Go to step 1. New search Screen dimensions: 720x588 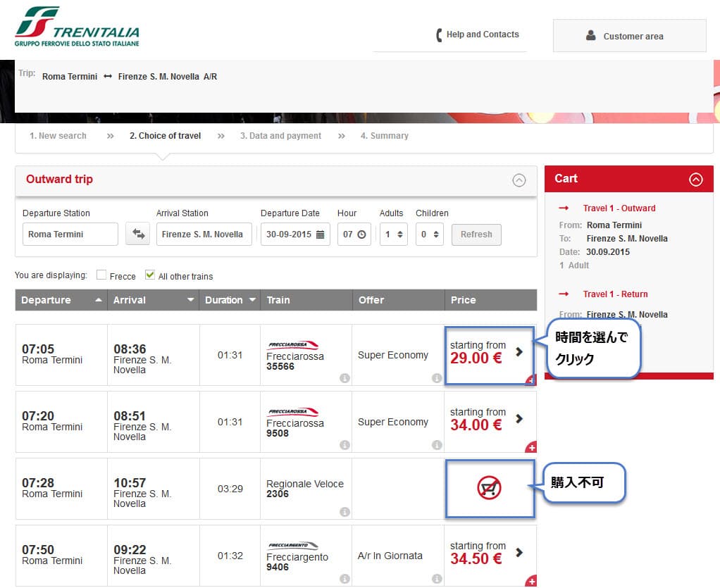point(58,136)
